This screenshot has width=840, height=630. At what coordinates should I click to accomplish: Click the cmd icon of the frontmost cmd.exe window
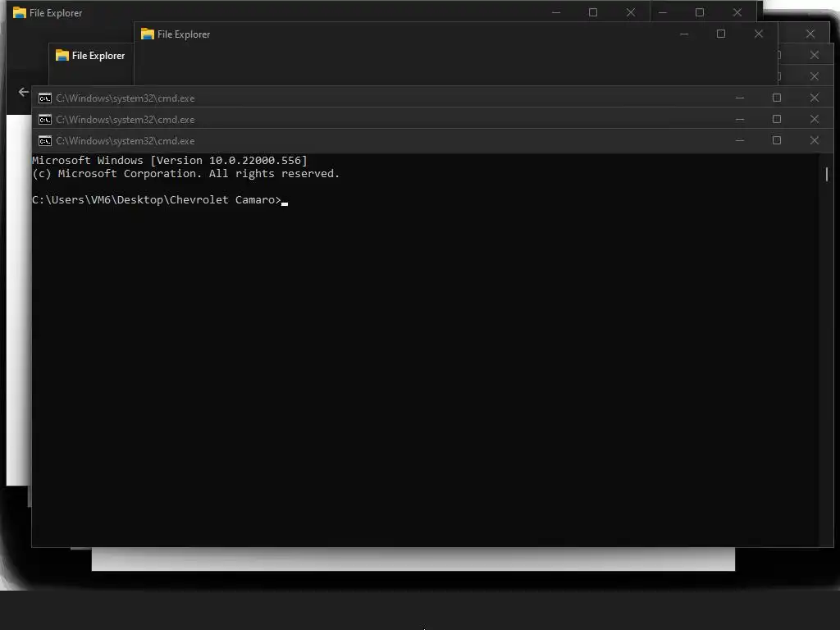click(x=45, y=141)
